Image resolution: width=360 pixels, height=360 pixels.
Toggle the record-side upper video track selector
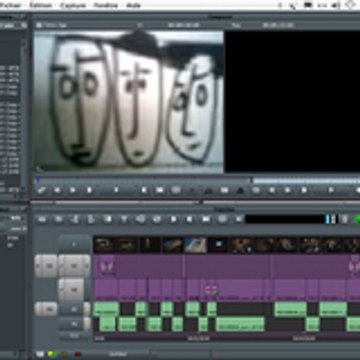(74, 266)
